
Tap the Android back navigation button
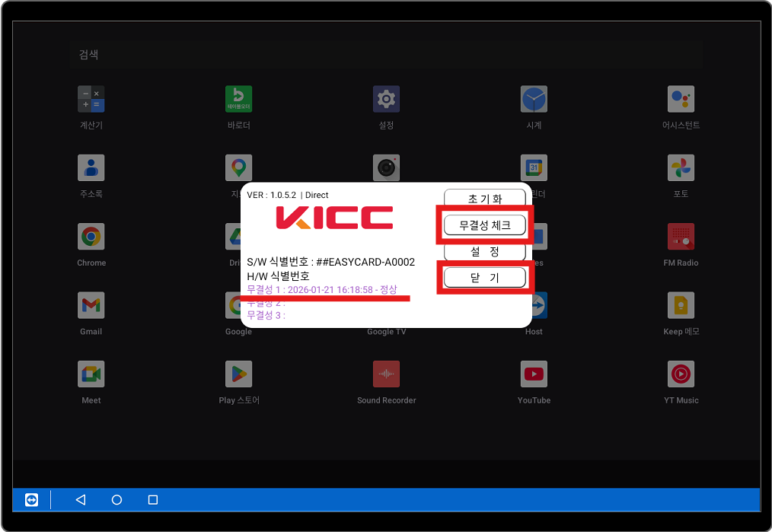[x=81, y=500]
